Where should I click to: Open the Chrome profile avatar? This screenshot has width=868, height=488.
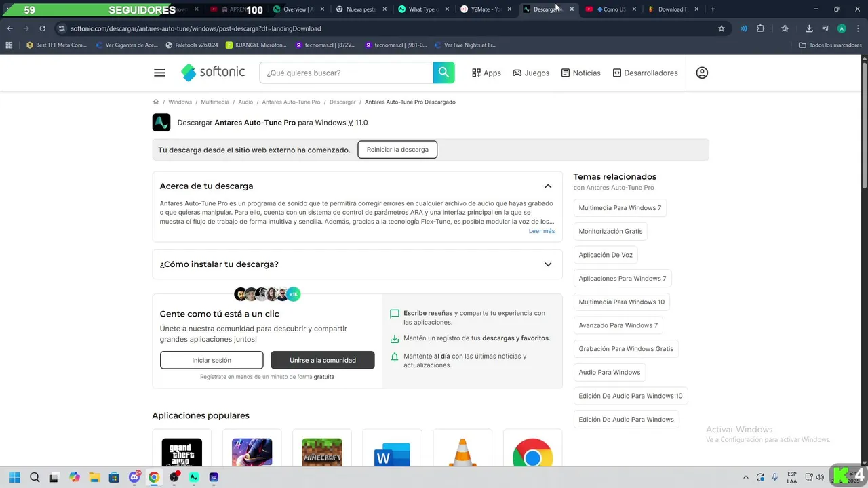(842, 28)
